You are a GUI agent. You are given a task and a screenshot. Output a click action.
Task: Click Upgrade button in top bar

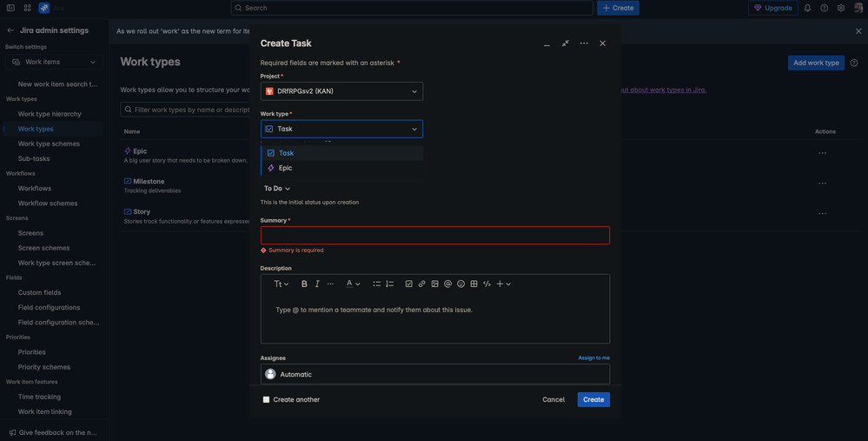click(x=772, y=8)
